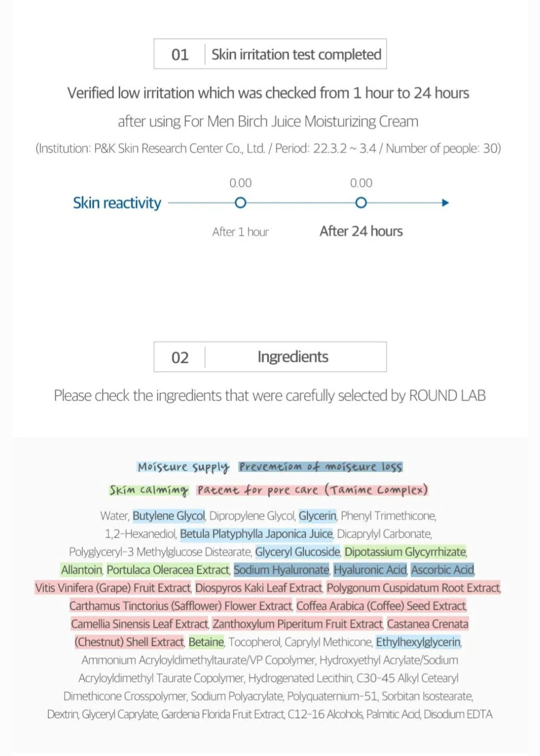Click the "Moisture supply" legend tag
The height and width of the screenshot is (756, 540).
183,467
